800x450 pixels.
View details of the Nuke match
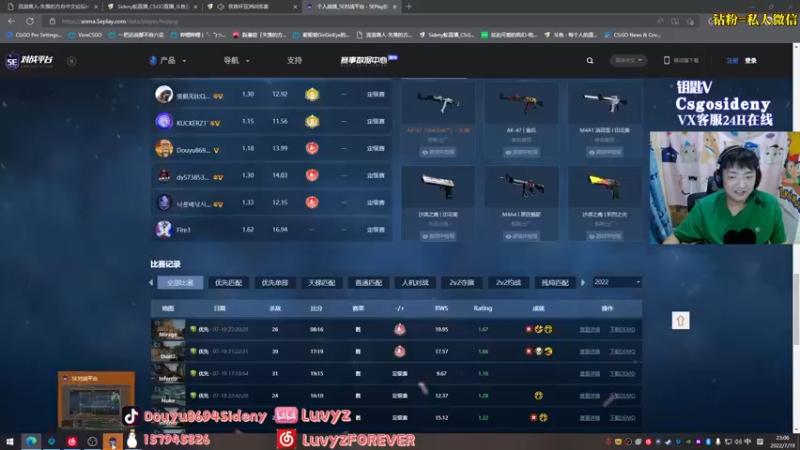[589, 395]
